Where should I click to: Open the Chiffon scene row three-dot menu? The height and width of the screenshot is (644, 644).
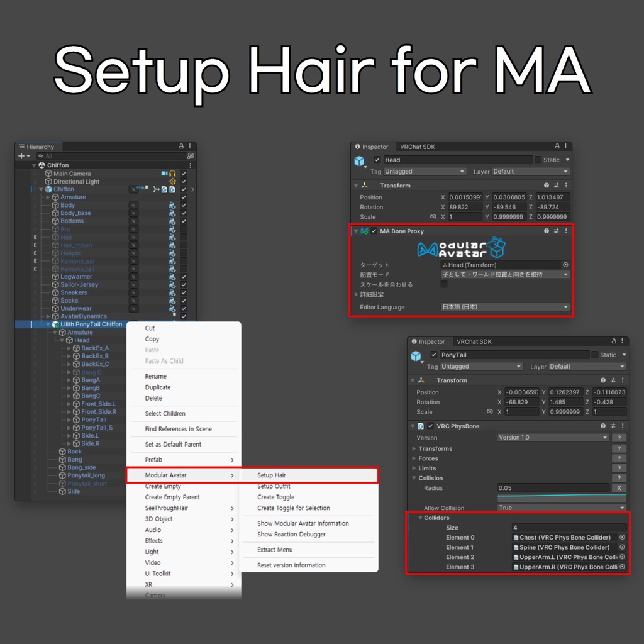tap(190, 165)
